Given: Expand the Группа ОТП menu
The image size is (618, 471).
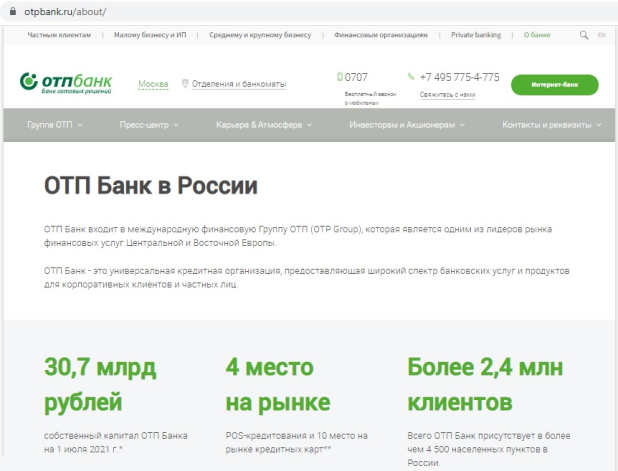Looking at the screenshot, I should [55, 125].
